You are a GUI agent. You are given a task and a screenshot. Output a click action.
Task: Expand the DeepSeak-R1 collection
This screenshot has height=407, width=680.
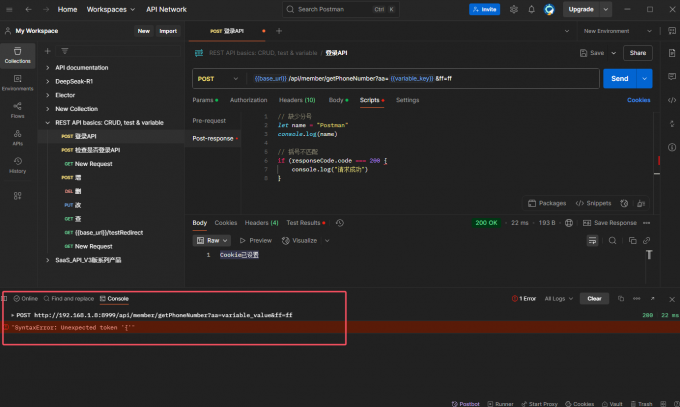coord(48,81)
